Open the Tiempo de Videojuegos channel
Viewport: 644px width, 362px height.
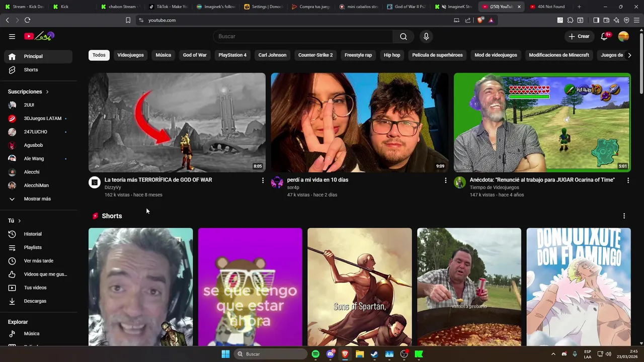pyautogui.click(x=494, y=188)
